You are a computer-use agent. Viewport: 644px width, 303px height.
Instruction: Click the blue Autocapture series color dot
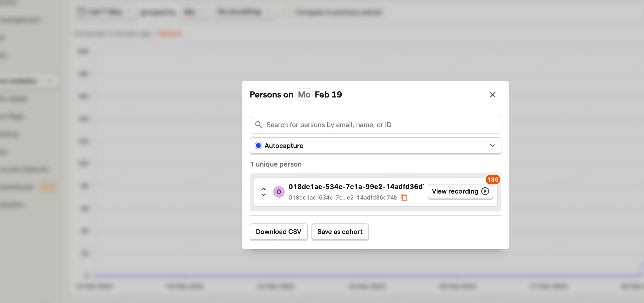(x=258, y=146)
